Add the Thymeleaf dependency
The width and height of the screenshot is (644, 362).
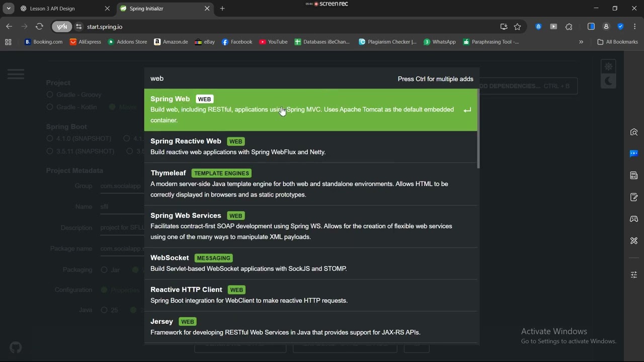tap(310, 184)
